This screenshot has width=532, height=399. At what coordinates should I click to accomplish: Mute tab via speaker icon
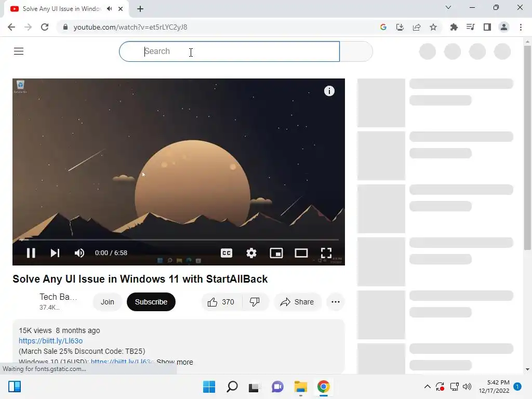pyautogui.click(x=109, y=9)
